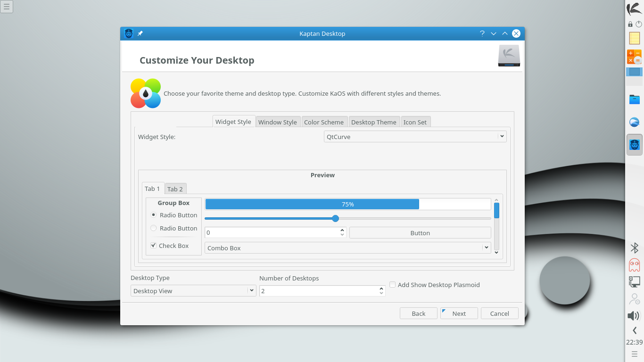
Task: Uncheck the preview Check Box
Action: click(x=169, y=246)
